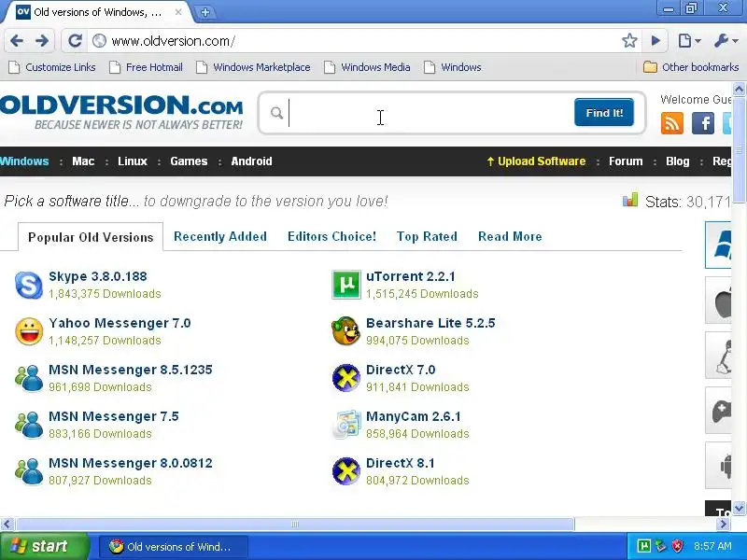Click the MSN Messenger 8.5.1235 icon

point(29,378)
